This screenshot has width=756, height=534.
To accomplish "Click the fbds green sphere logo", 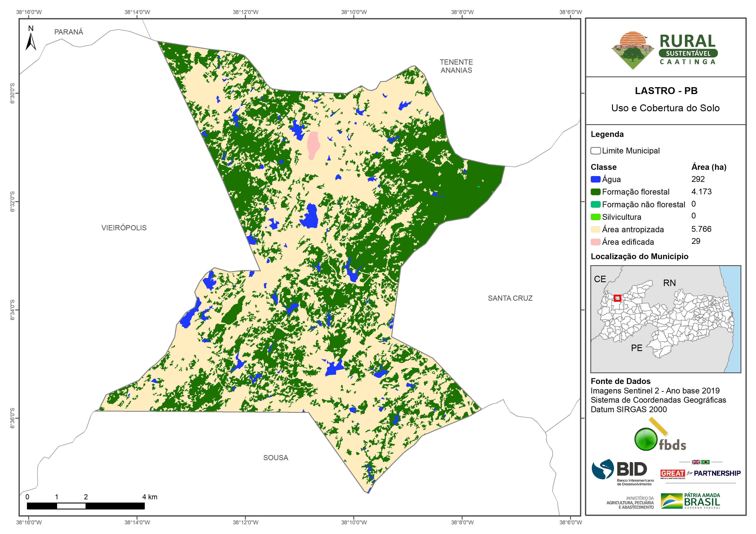I will 646,439.
